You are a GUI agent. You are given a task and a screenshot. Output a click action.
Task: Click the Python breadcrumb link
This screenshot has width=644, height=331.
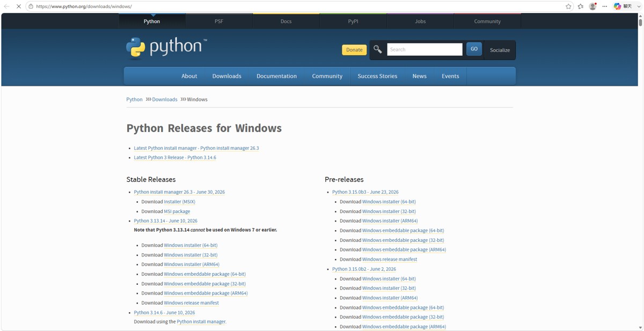pos(134,99)
